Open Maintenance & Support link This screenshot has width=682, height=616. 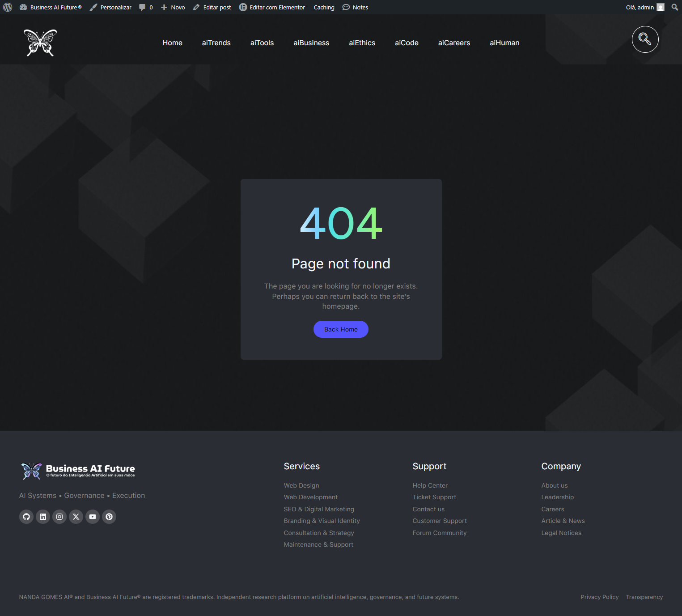(x=318, y=544)
